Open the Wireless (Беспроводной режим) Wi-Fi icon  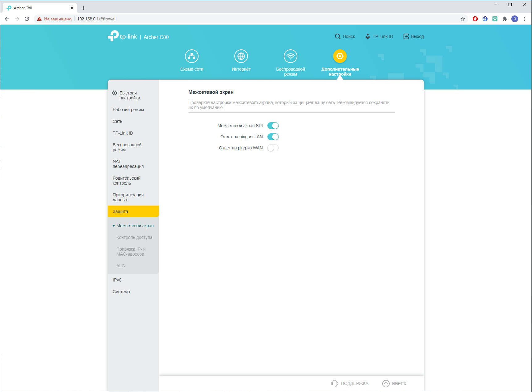coord(290,56)
